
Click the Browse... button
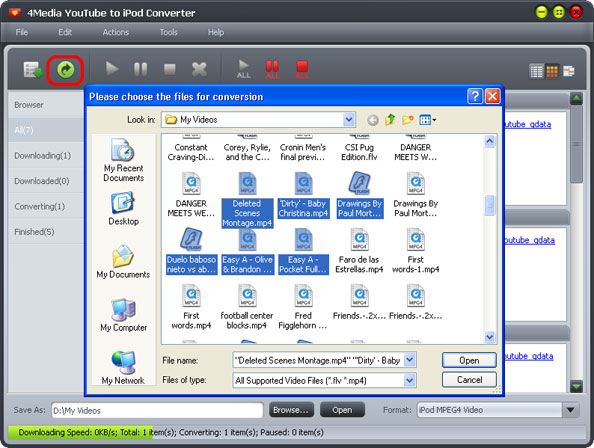[x=291, y=410]
